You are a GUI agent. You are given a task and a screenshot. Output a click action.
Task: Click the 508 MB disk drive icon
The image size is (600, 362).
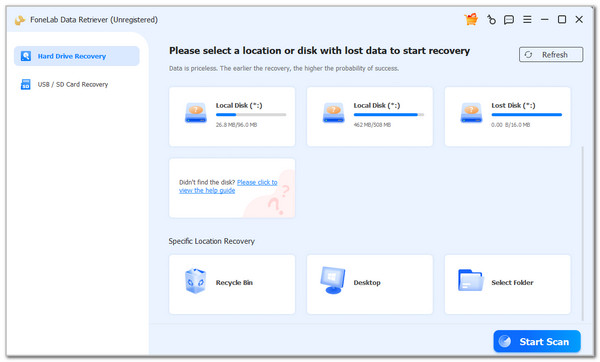pyautogui.click(x=333, y=113)
